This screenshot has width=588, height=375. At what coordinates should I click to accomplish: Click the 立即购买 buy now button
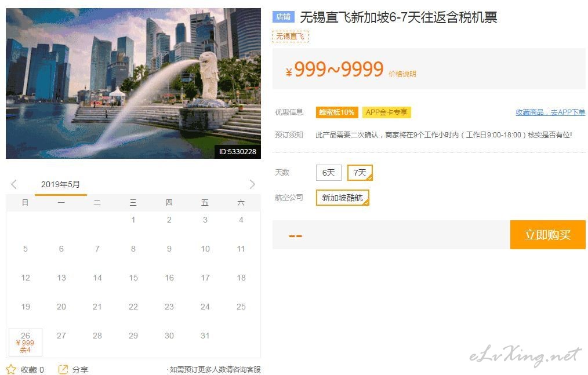pos(547,235)
